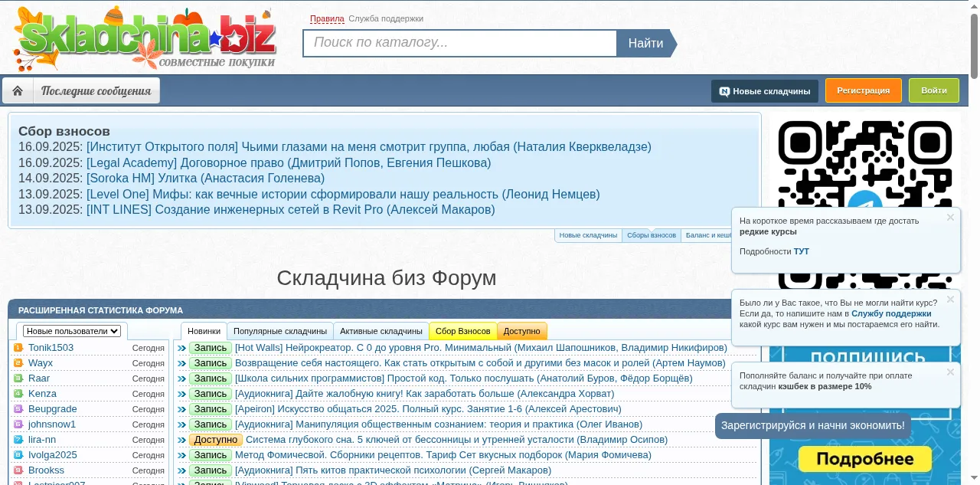Click the N icon in Новые складчины button
The height and width of the screenshot is (485, 980).
724,91
